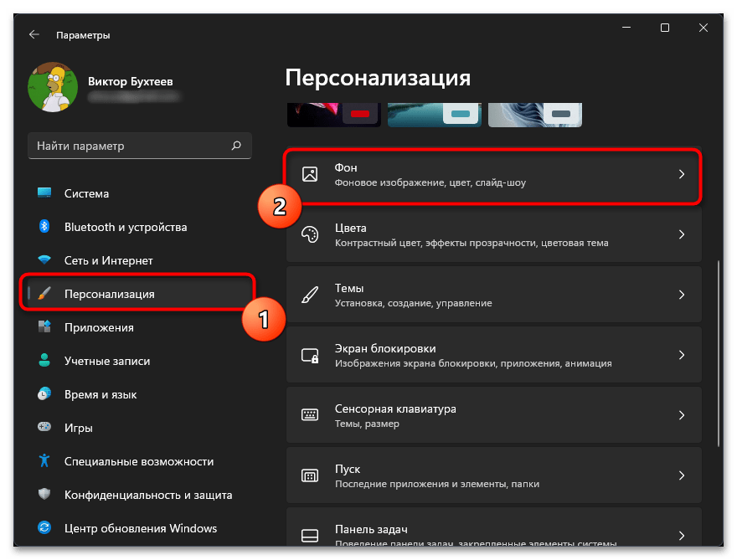
Task: Click the taskbar icon next to Панель задач
Action: tap(310, 536)
